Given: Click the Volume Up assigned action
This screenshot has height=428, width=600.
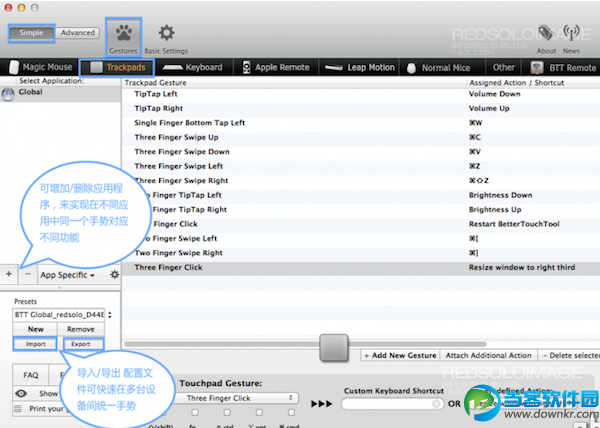Looking at the screenshot, I should pos(489,109).
